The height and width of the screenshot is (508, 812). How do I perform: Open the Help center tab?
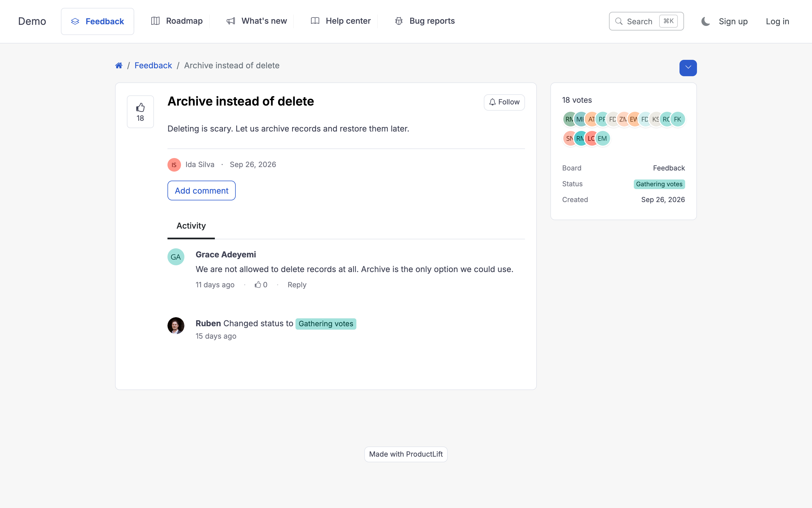click(341, 21)
